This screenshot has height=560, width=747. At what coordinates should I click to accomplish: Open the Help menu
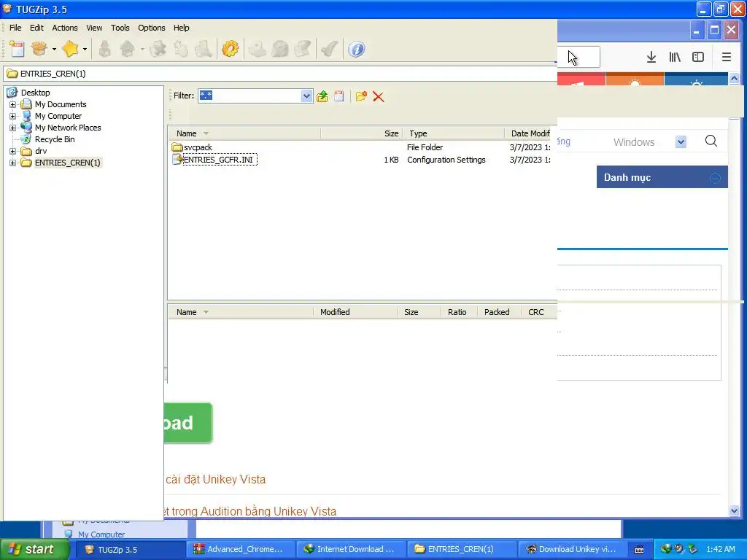pos(181,28)
